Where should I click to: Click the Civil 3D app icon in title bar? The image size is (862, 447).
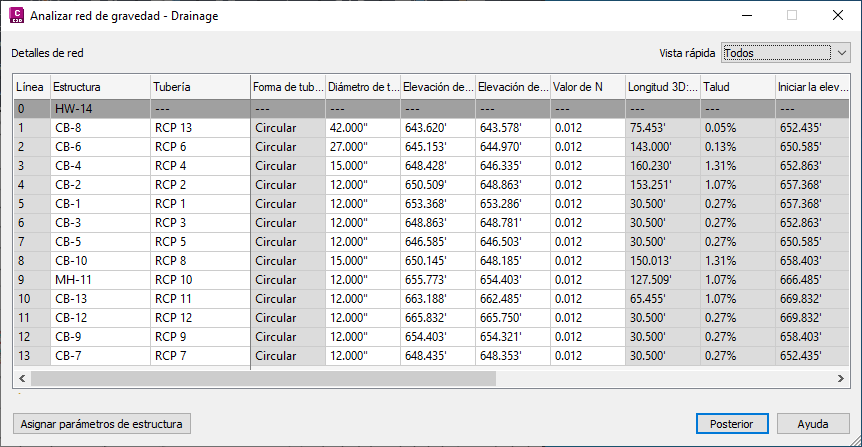coord(16,15)
